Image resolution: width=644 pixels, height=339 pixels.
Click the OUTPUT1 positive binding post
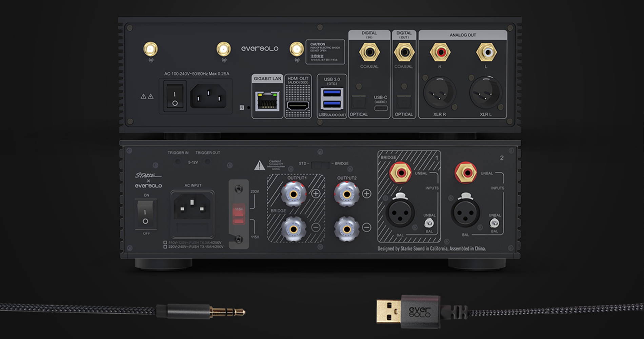[294, 194]
